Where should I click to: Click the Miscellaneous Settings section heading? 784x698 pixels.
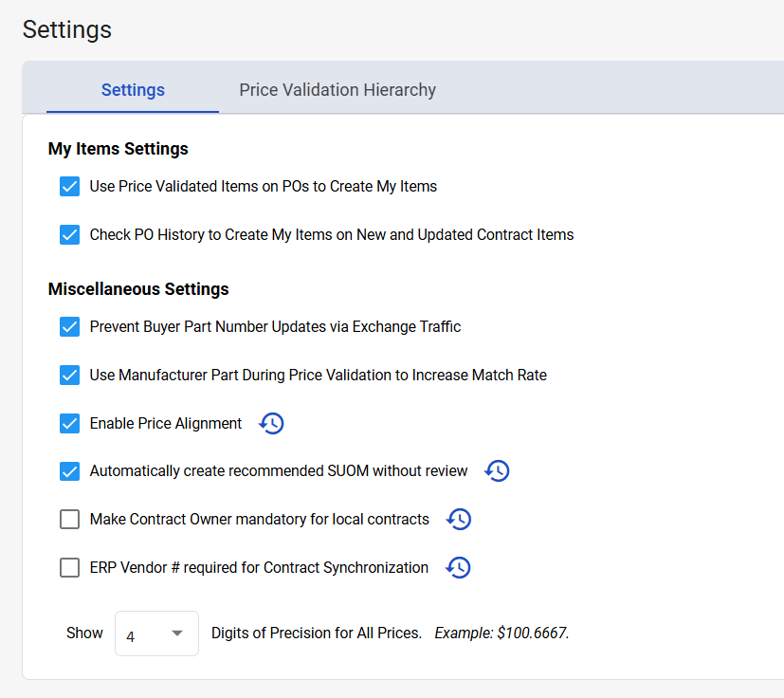click(138, 288)
